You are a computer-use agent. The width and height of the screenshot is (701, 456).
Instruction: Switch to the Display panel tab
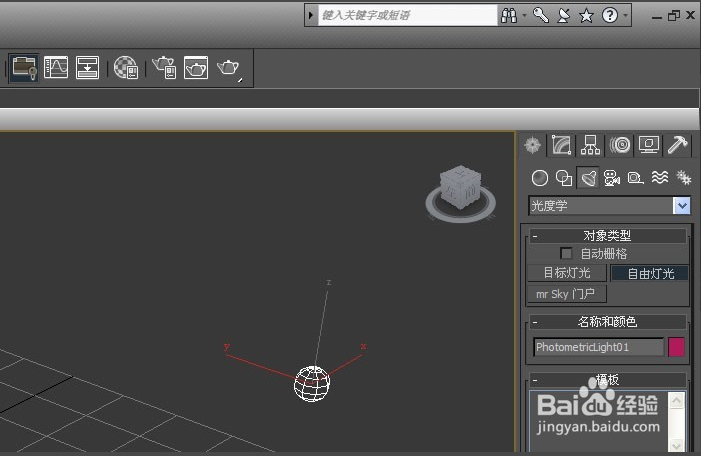(x=649, y=145)
